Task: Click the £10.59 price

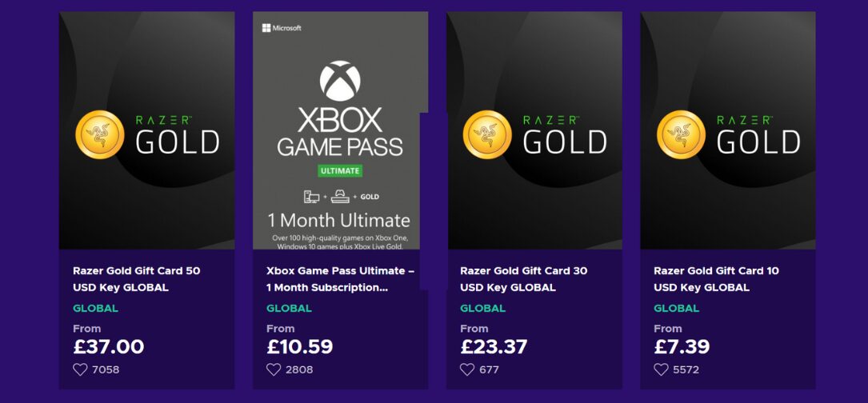Action: pyautogui.click(x=299, y=347)
